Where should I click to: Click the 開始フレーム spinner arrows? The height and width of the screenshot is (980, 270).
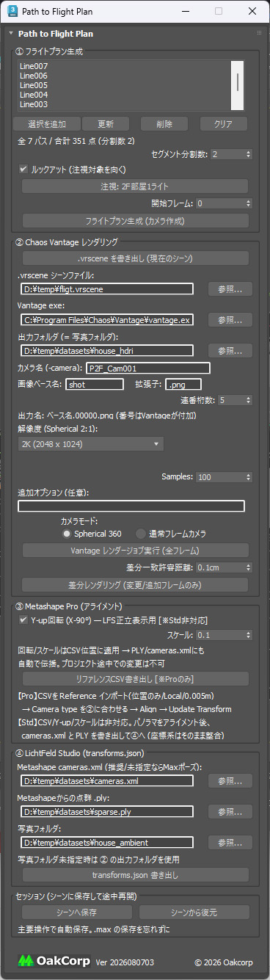(x=248, y=203)
